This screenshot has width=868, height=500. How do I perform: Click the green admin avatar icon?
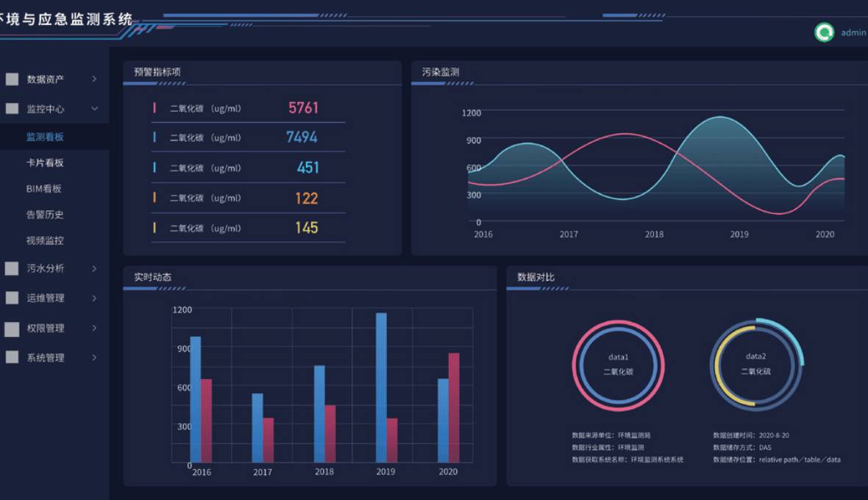pos(824,32)
